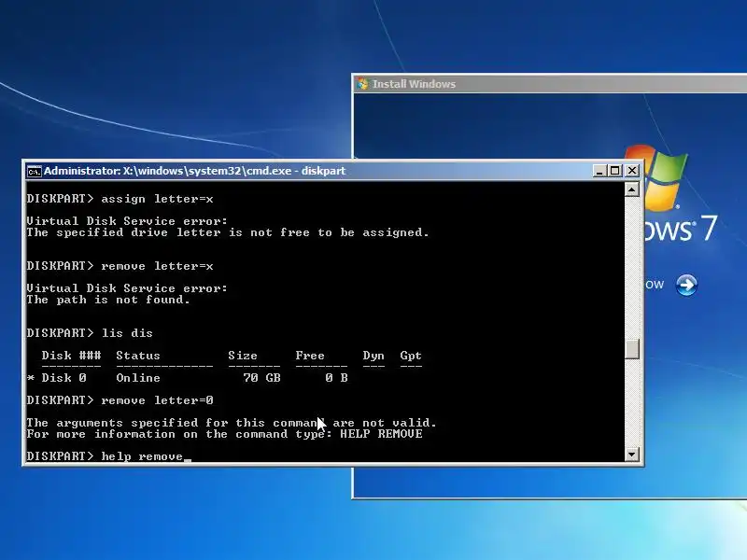Image resolution: width=747 pixels, height=560 pixels.
Task: Close the diskpart command window
Action: pyautogui.click(x=632, y=171)
